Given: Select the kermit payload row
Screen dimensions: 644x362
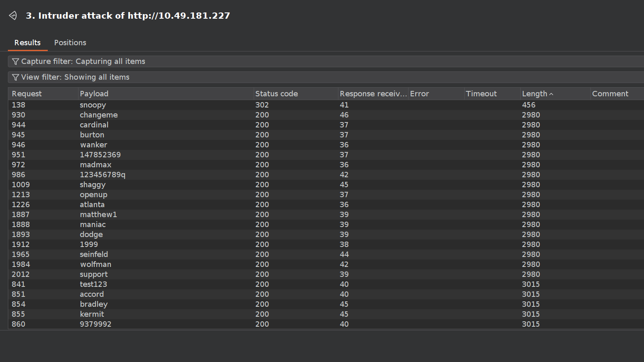Looking at the screenshot, I should click(326, 314).
